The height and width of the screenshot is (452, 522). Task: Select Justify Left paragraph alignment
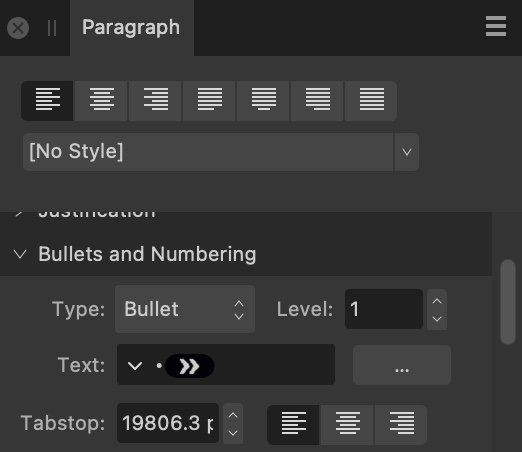(209, 100)
